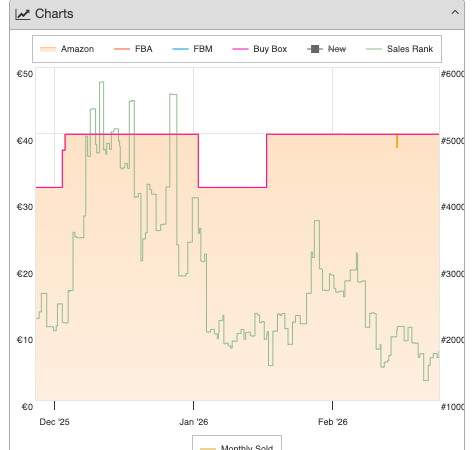474x450 pixels.
Task: Enable the struck-through New legend series
Action: [x=327, y=49]
